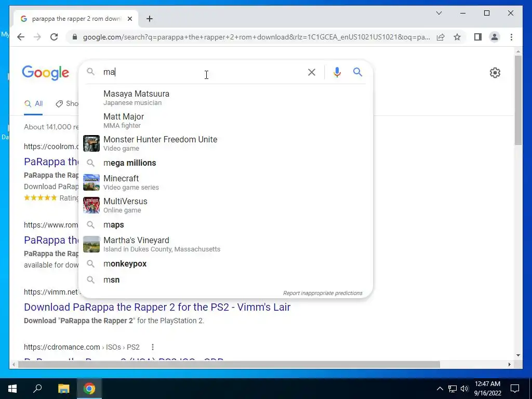
Task: Select the msn suggestion
Action: pyautogui.click(x=225, y=280)
